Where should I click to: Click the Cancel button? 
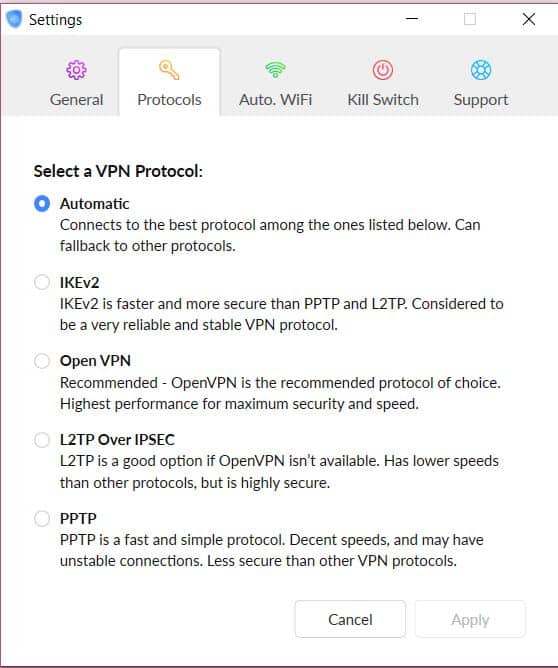(350, 619)
